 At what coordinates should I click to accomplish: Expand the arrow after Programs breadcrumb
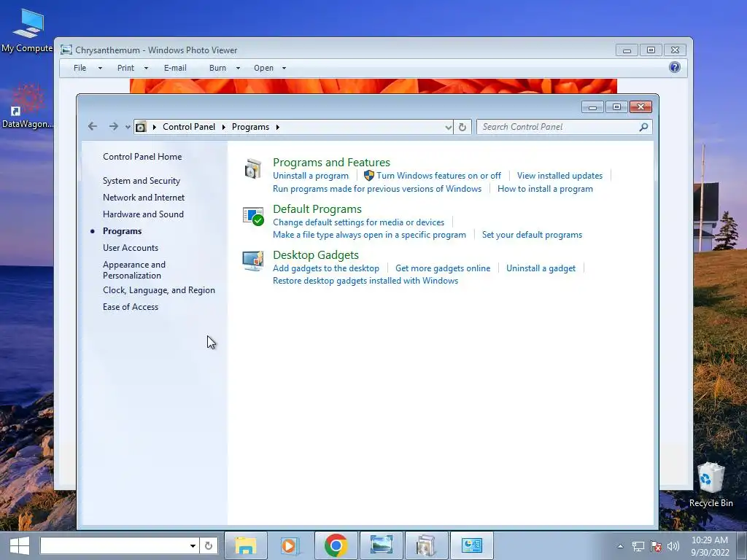click(x=278, y=127)
